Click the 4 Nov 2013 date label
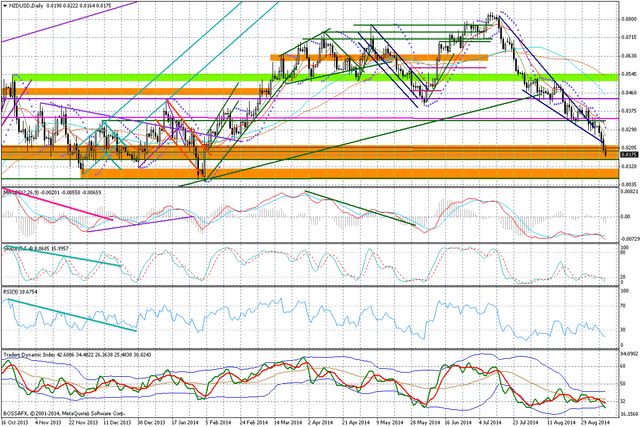Screen dimensions: 640x427 coord(48,423)
